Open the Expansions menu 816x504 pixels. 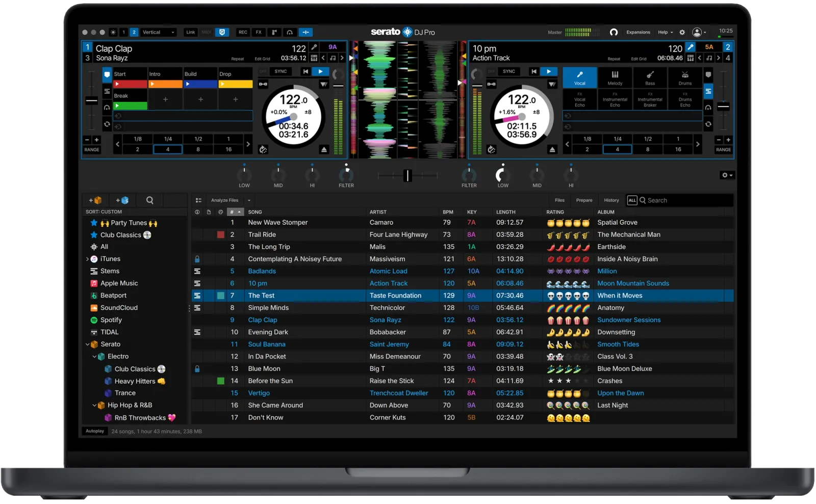pos(638,32)
